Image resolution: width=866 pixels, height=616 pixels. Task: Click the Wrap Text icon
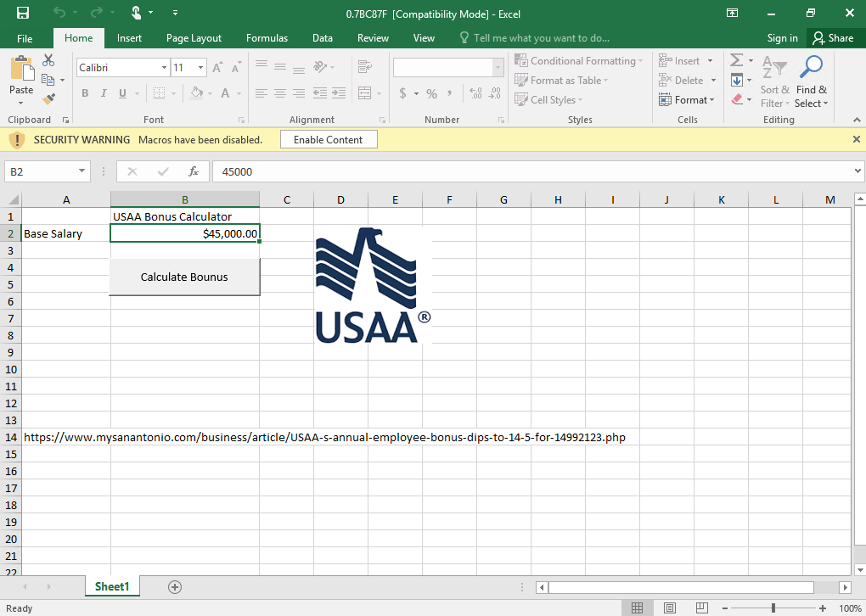point(364,67)
